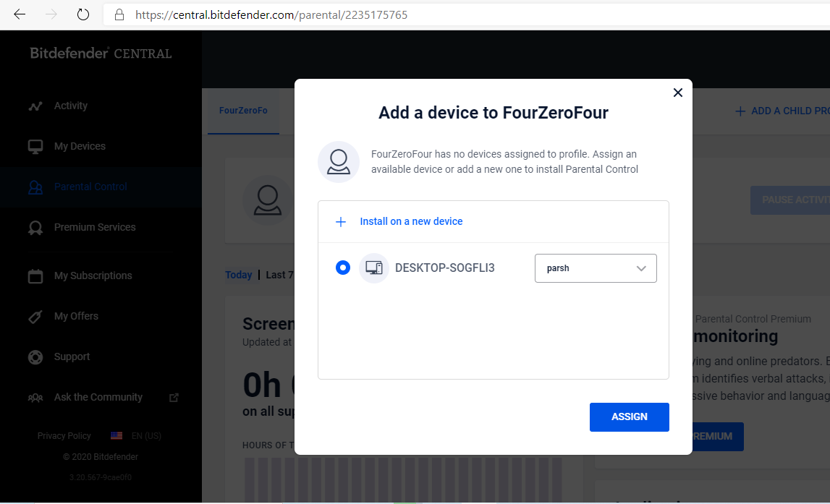The width and height of the screenshot is (830, 504).
Task: Click the DESKTOP-SOGFLI3 device icon
Action: coord(374,268)
